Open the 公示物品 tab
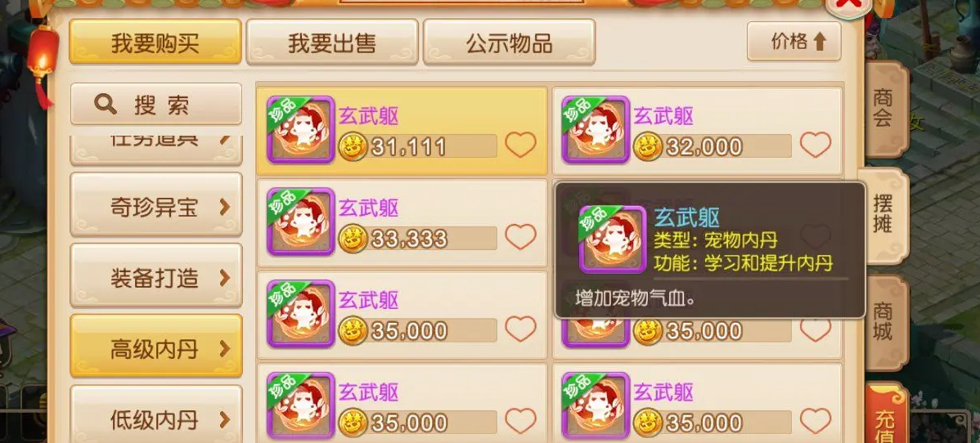980x443 pixels. [509, 43]
